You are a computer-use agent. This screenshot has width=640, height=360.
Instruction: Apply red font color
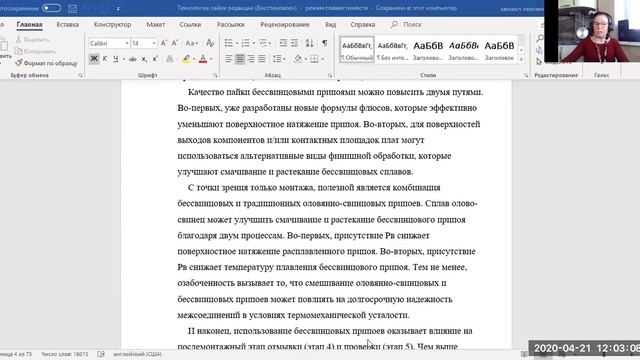coord(203,59)
